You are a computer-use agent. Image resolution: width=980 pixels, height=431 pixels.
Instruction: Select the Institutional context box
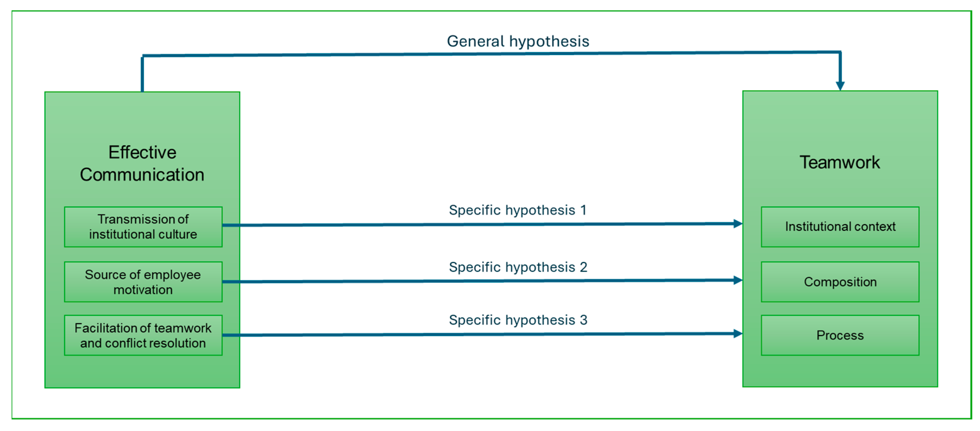840,227
